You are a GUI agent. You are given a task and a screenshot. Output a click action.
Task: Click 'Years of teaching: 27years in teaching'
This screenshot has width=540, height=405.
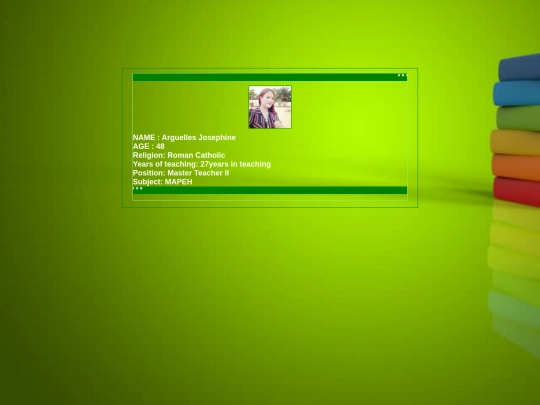202,164
